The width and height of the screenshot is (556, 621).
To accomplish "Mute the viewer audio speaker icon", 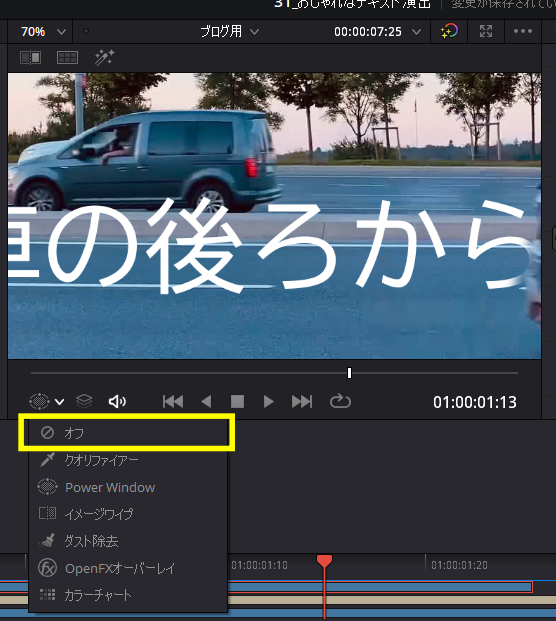I will [x=117, y=402].
